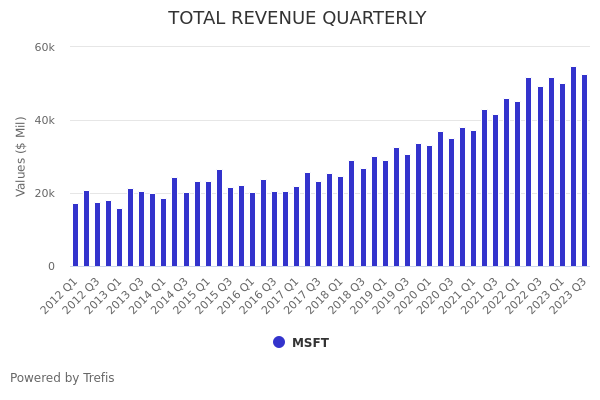Click the 40k y-axis label
600x400 pixels.
[x=45, y=121]
